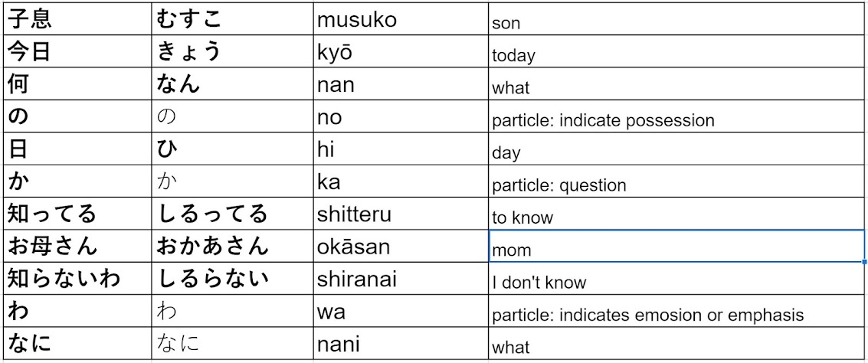
Task: Click the cell reading day
Action: pyautogui.click(x=676, y=149)
